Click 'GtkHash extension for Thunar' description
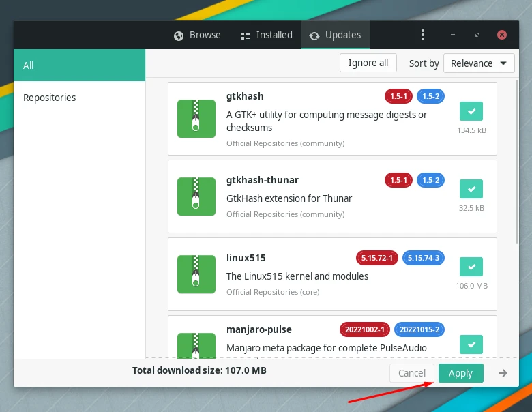 coord(289,198)
